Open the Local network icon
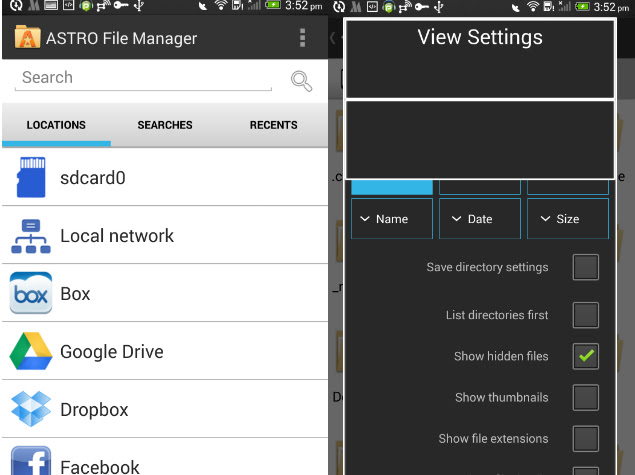The width and height of the screenshot is (635, 475). [31, 236]
